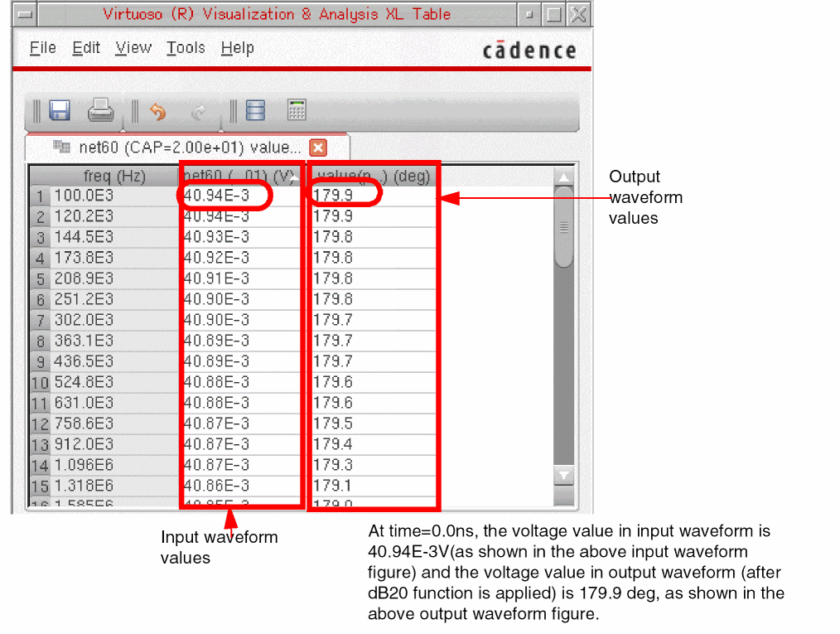Select the 100.0E3 frequency cell

(x=114, y=196)
